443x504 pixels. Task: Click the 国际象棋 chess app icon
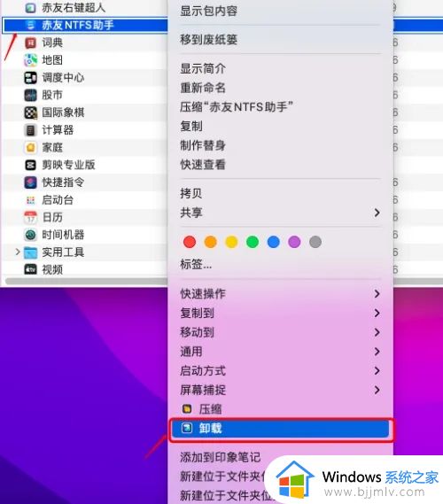(x=30, y=112)
